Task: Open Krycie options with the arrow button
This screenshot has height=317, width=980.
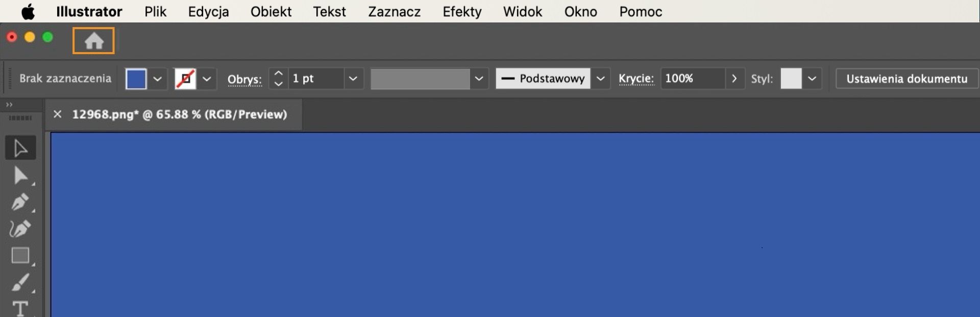Action: pos(735,79)
